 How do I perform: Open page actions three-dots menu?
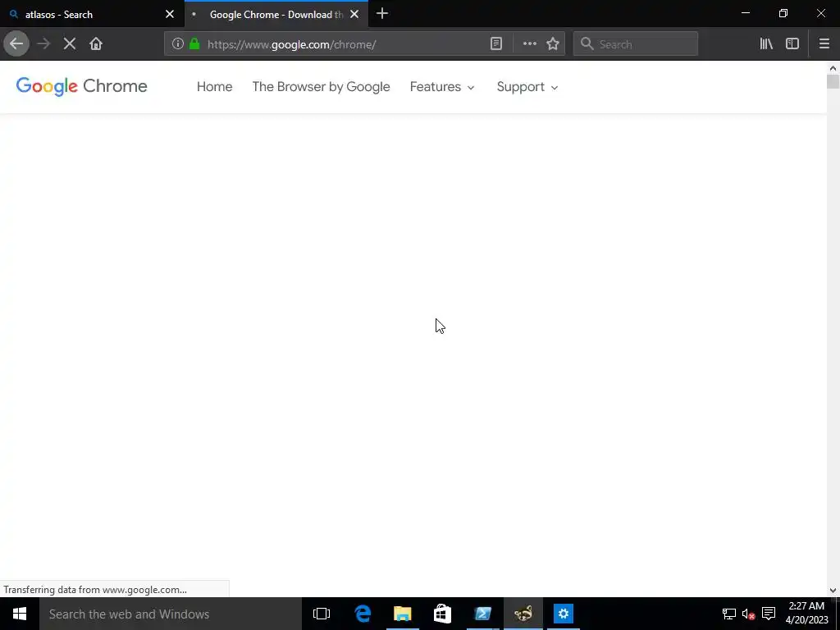click(x=529, y=44)
